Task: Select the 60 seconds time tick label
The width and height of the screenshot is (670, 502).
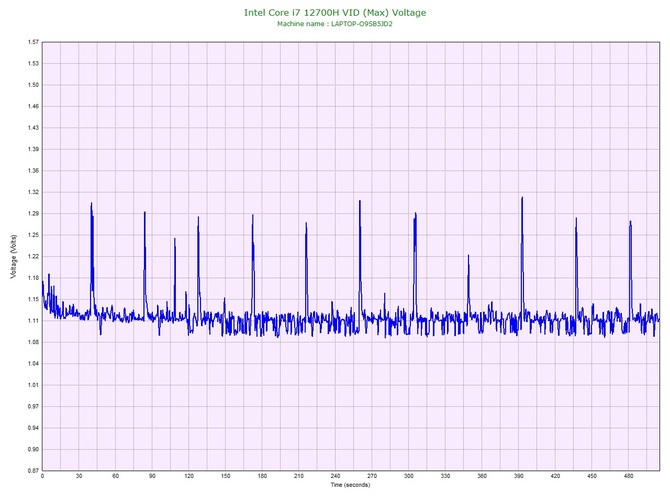Action: (x=115, y=476)
